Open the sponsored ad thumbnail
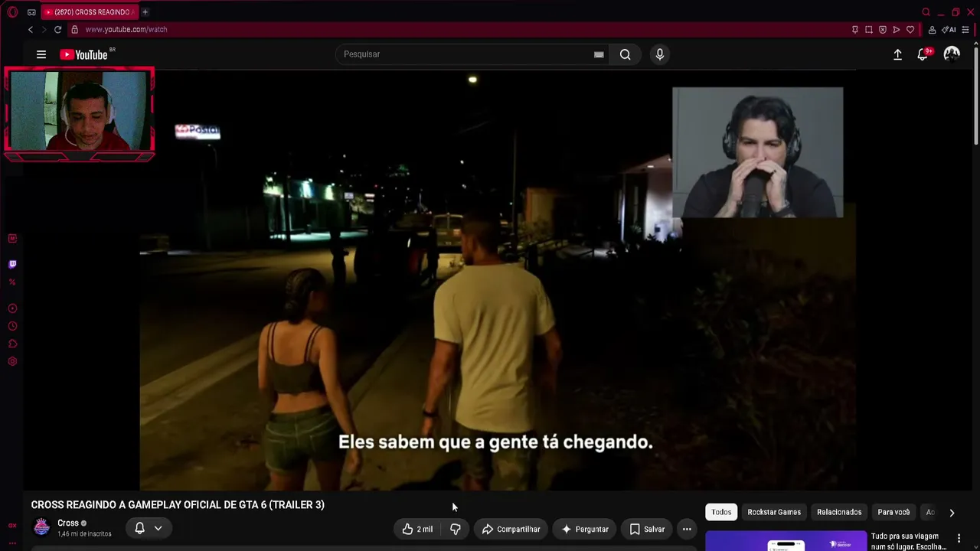The image size is (980, 551). [786, 541]
